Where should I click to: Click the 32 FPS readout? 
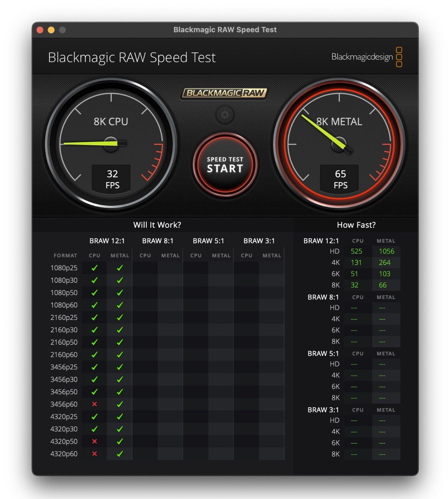pos(112,179)
